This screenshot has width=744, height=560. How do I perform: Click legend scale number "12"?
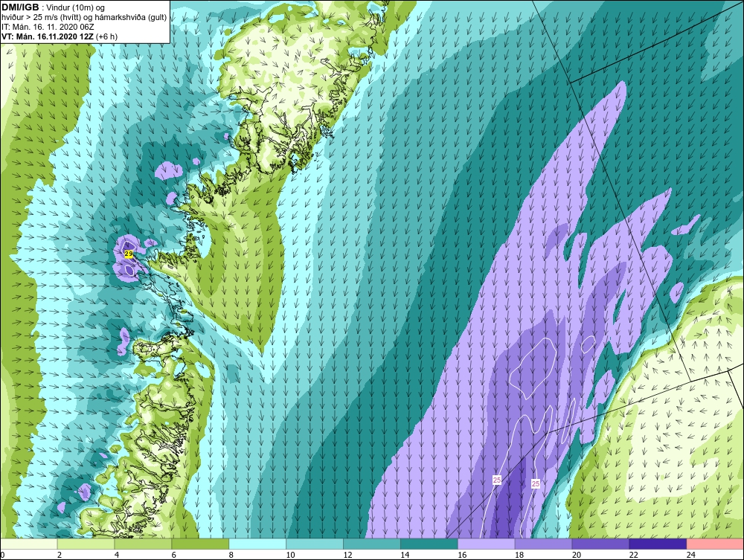coord(347,556)
